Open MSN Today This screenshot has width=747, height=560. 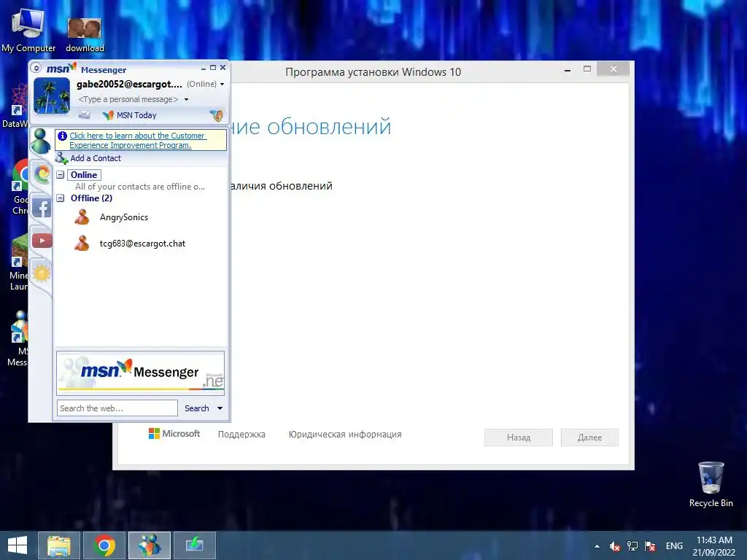130,115
